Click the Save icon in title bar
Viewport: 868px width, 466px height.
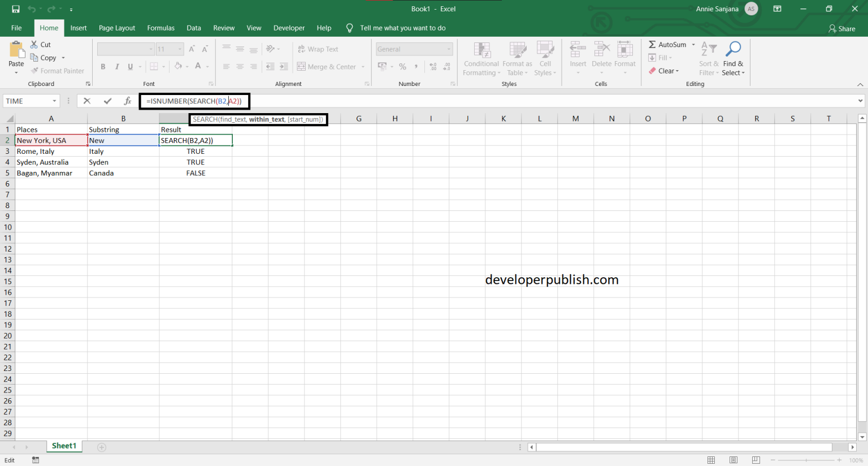pos(15,9)
